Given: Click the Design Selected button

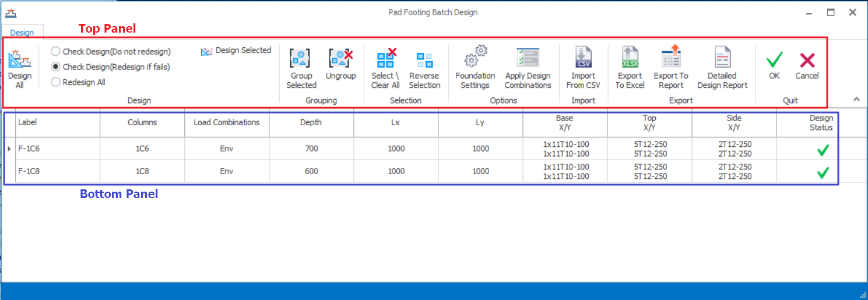Looking at the screenshot, I should click(236, 51).
